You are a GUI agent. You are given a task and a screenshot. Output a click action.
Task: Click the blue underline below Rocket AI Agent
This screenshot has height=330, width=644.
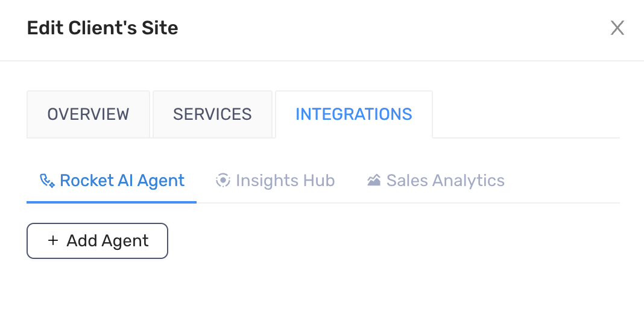coord(112,202)
